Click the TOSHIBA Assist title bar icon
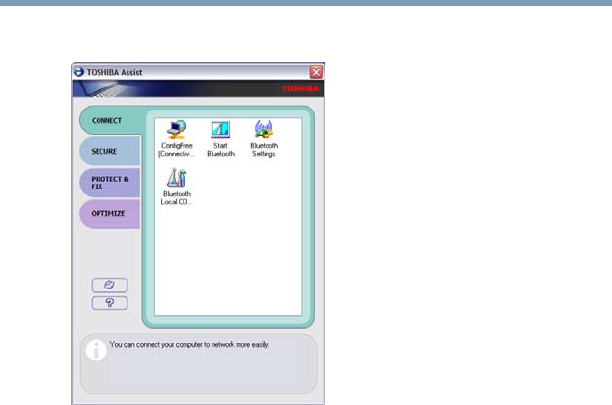 pos(79,72)
